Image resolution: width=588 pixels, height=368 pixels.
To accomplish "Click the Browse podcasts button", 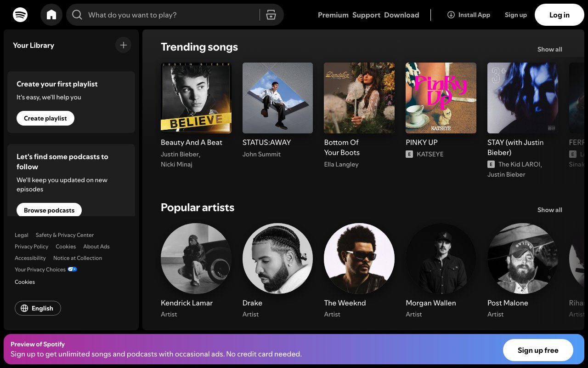I will (49, 210).
